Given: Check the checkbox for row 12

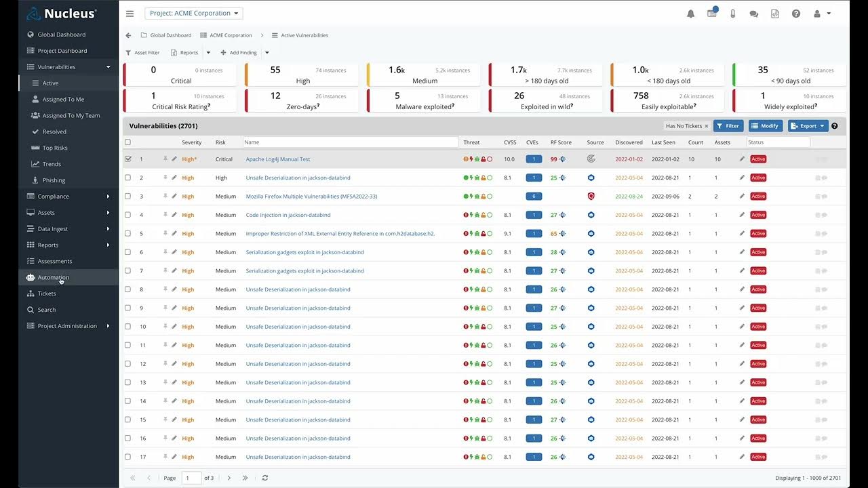Looking at the screenshot, I should 127,364.
